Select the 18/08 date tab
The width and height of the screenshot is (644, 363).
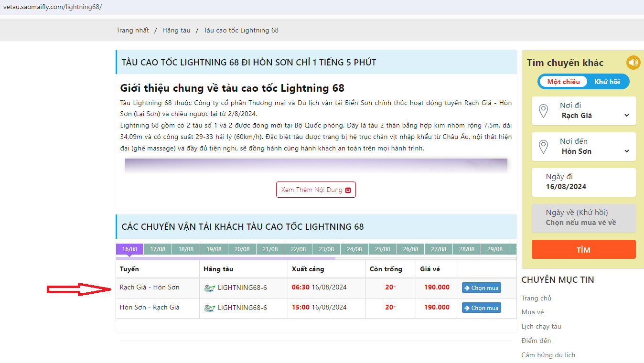(186, 249)
